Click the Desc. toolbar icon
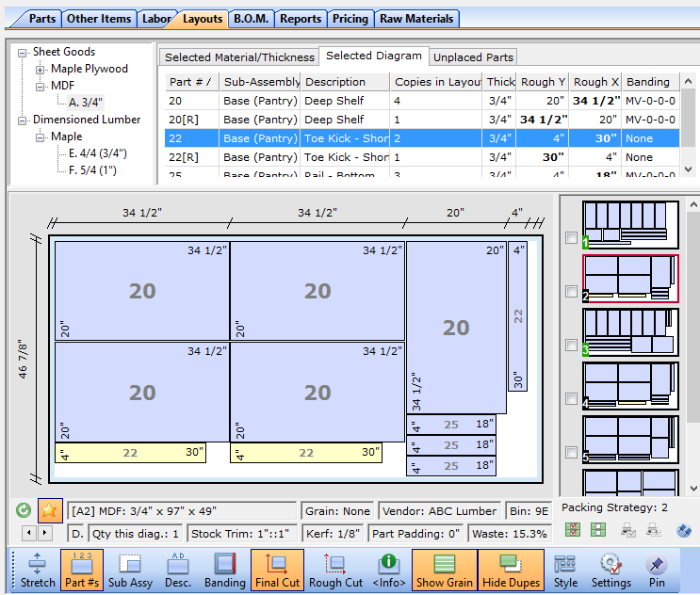This screenshot has height=595, width=700. (x=178, y=570)
